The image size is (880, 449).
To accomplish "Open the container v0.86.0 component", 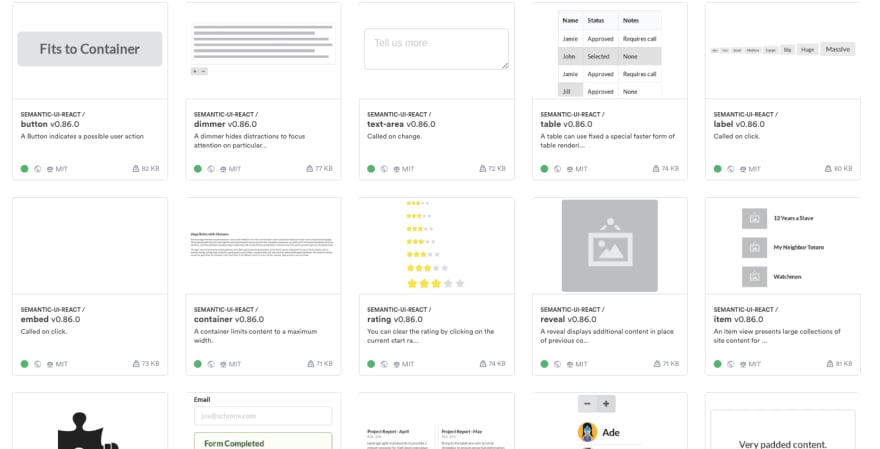I will coord(228,319).
